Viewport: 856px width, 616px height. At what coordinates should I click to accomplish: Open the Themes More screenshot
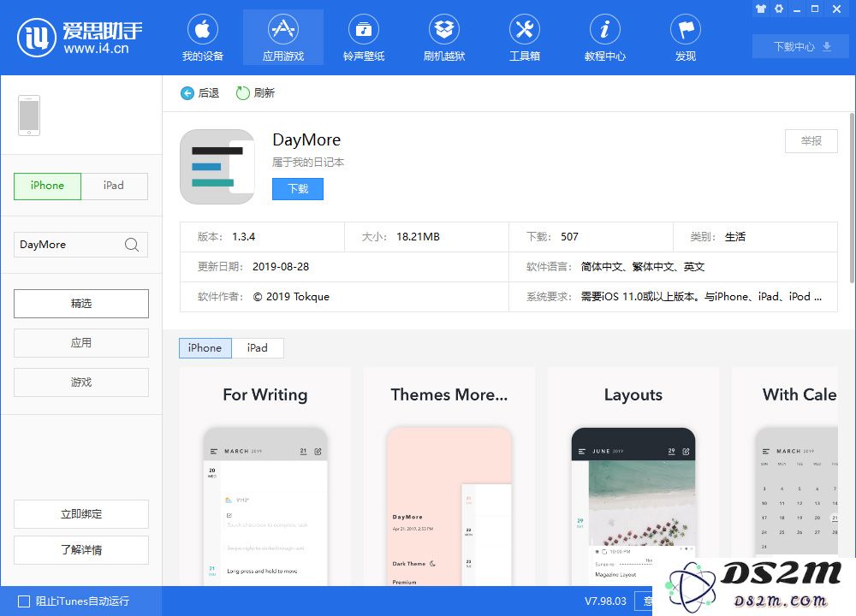tap(449, 477)
